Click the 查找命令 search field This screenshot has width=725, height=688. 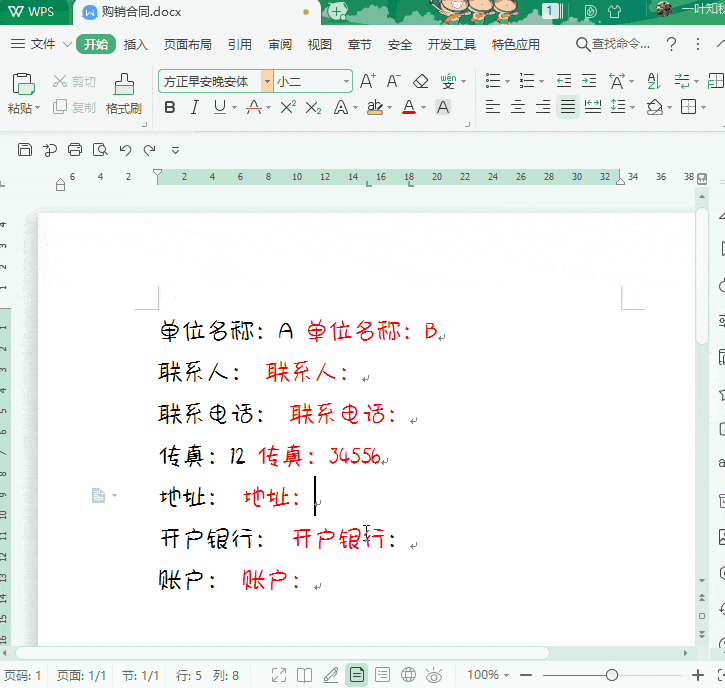click(x=614, y=45)
